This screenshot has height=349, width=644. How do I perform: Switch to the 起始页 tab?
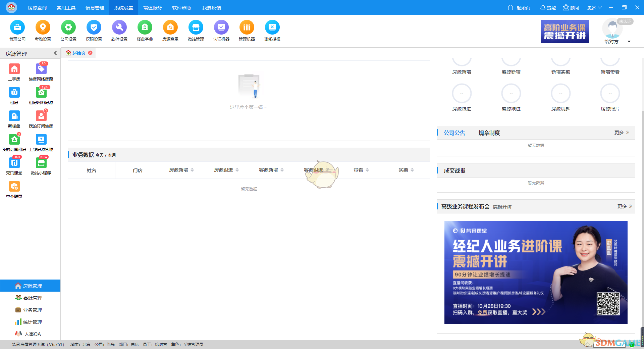[79, 53]
